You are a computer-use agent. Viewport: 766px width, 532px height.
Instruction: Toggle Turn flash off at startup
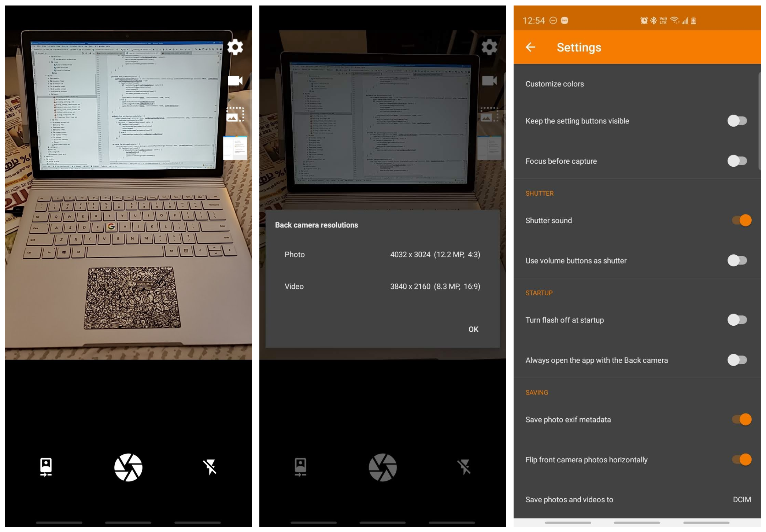[x=737, y=320]
